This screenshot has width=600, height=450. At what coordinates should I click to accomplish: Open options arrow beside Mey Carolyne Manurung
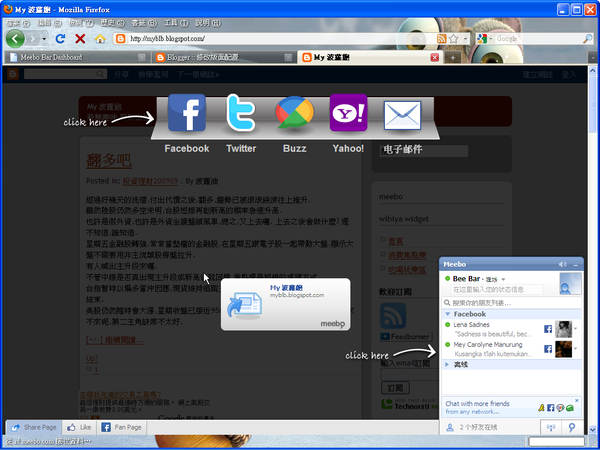pyautogui.click(x=576, y=349)
